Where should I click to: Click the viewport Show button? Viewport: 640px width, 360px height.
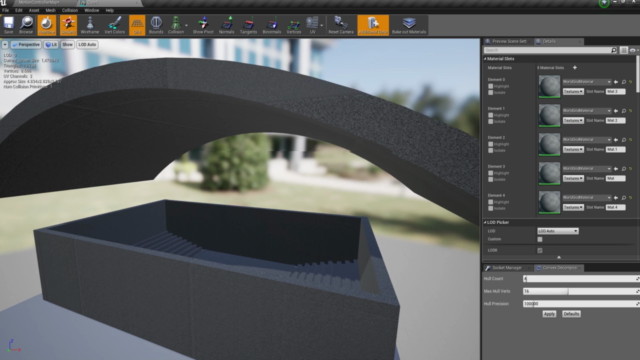tap(67, 44)
